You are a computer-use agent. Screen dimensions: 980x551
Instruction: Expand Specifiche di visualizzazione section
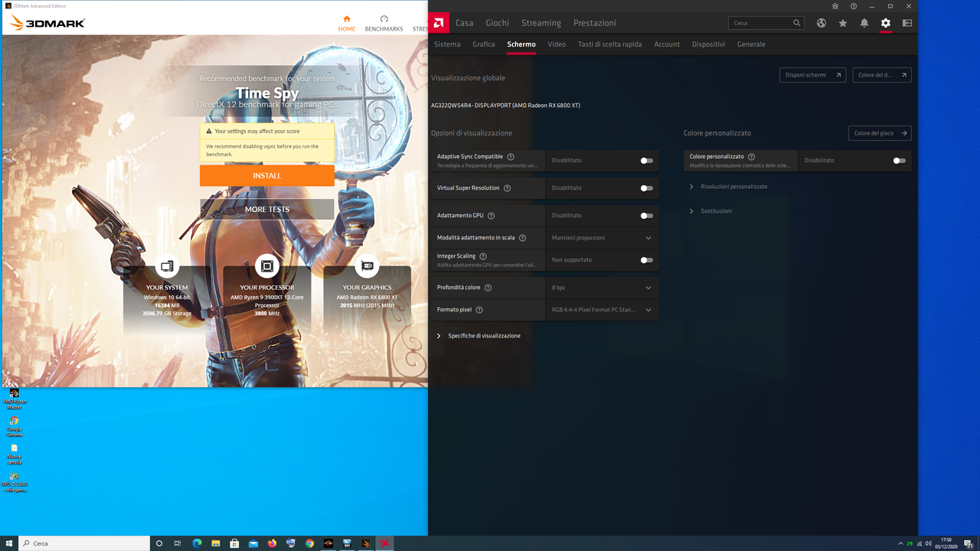pyautogui.click(x=479, y=336)
